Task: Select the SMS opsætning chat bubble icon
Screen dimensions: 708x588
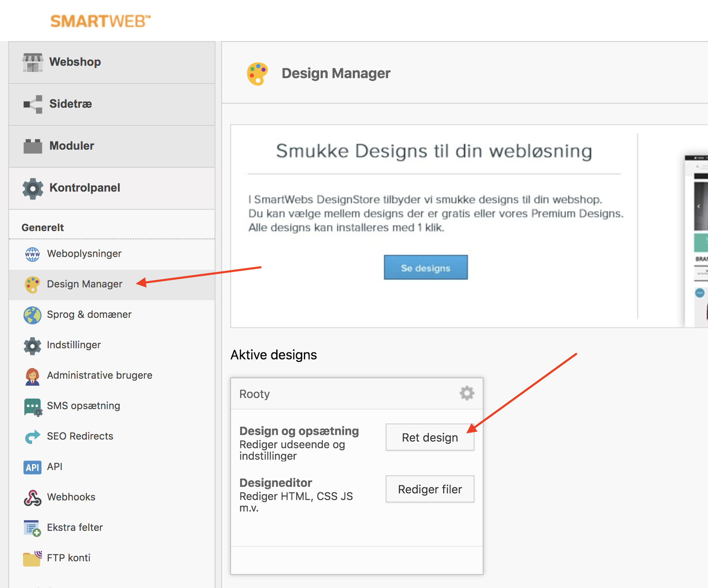Action: tap(32, 406)
